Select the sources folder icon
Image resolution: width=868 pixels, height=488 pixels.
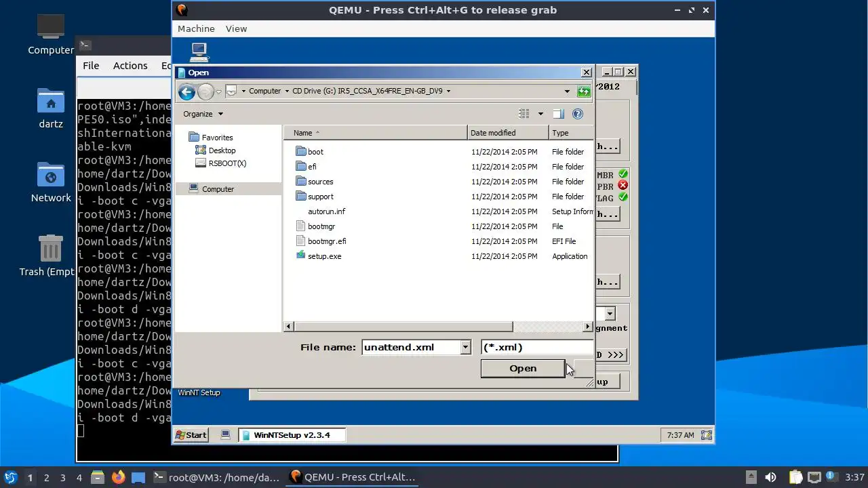[x=302, y=181]
